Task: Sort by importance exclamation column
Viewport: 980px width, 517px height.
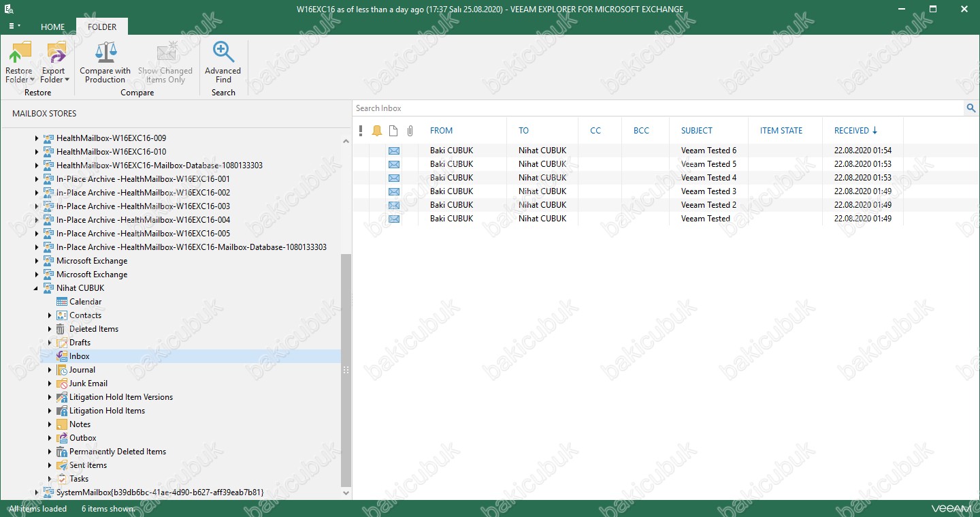Action: pyautogui.click(x=361, y=131)
